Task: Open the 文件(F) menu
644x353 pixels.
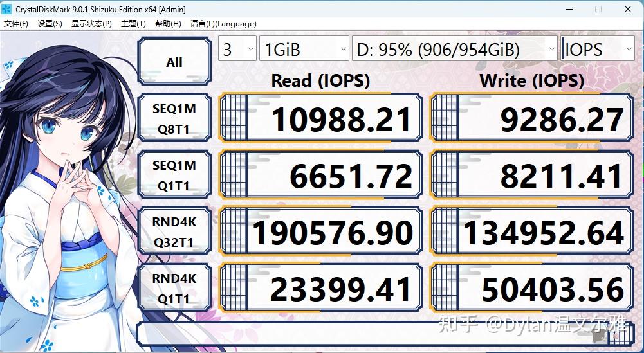Action: click(16, 24)
